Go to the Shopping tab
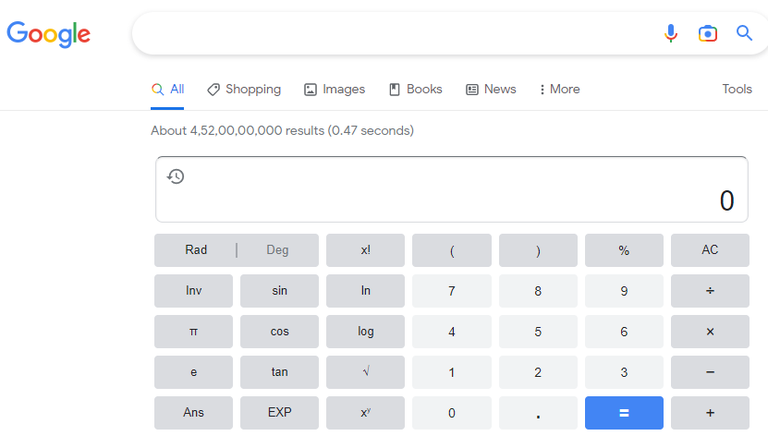Viewport: 768px width, 448px height. pos(244,89)
